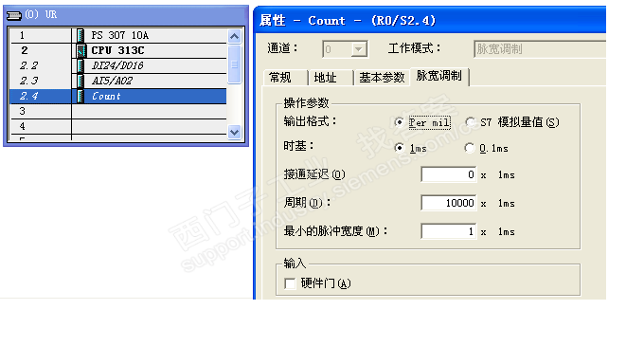
Task: Select the 脉宽调制 tab
Action: (439, 76)
